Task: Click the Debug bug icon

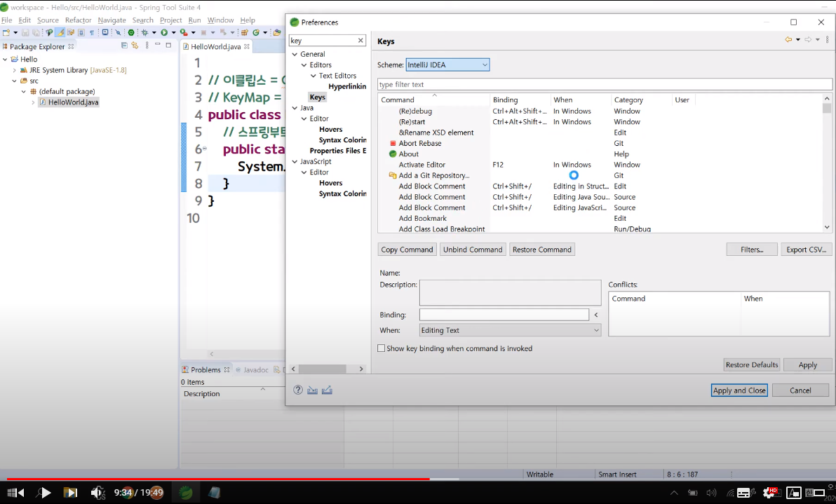Action: 144,32
